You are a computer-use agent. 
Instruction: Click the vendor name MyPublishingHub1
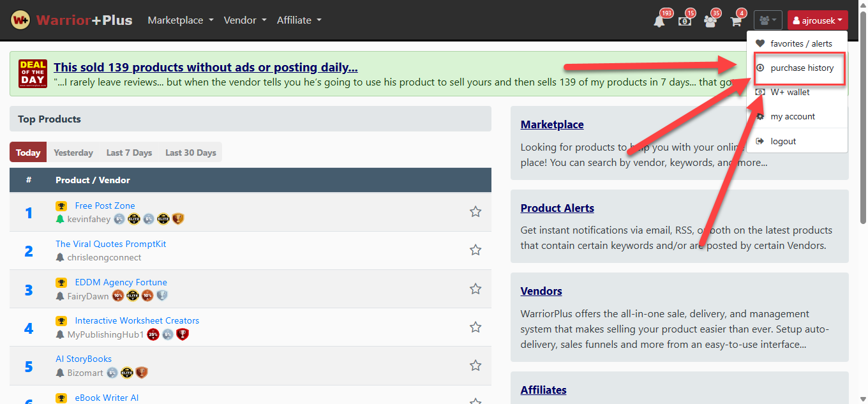[x=106, y=334]
